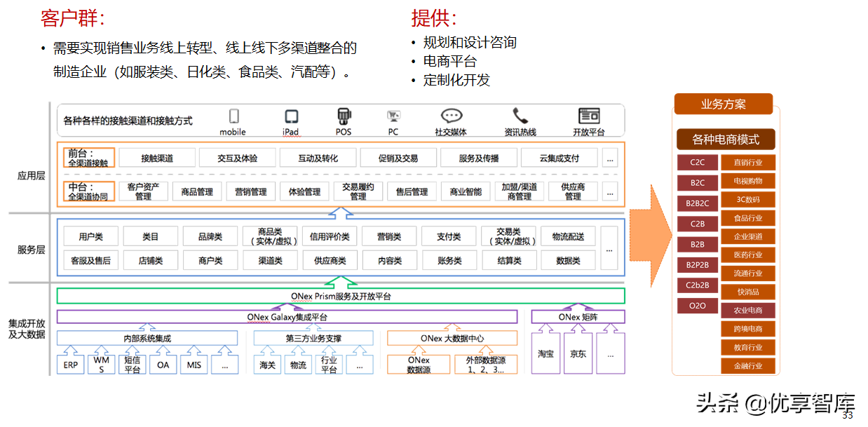Select the 农业电商 highlighted button
This screenshot has width=868, height=427.
748,310
